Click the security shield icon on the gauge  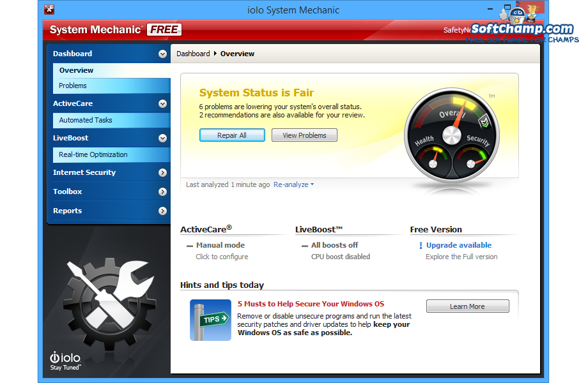[x=484, y=121]
